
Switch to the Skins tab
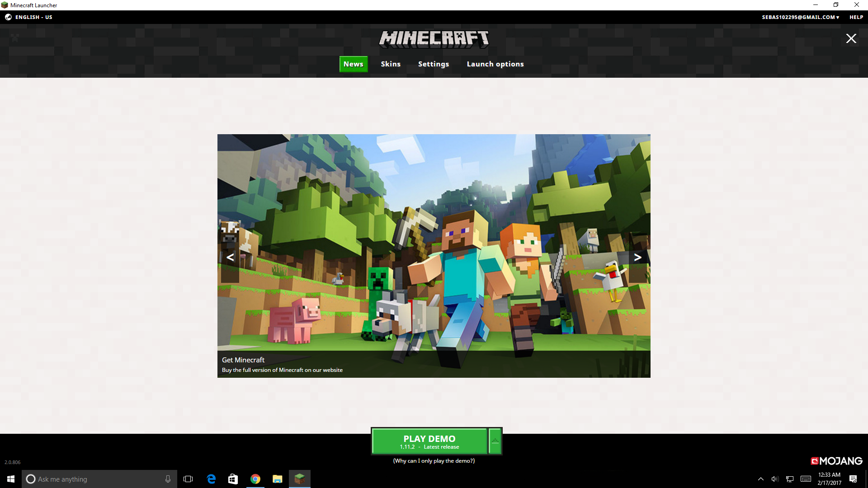(391, 64)
